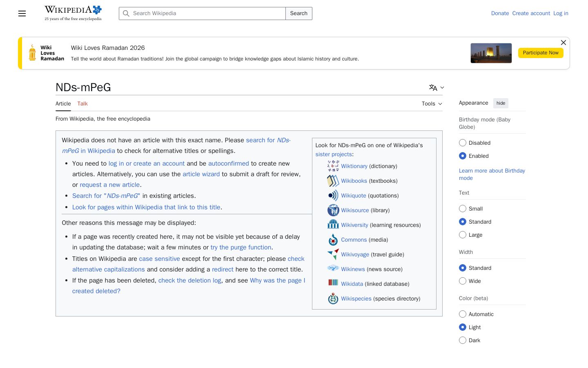
Task: Click Search for NDs-mPeG in existing articles
Action: [x=106, y=196]
